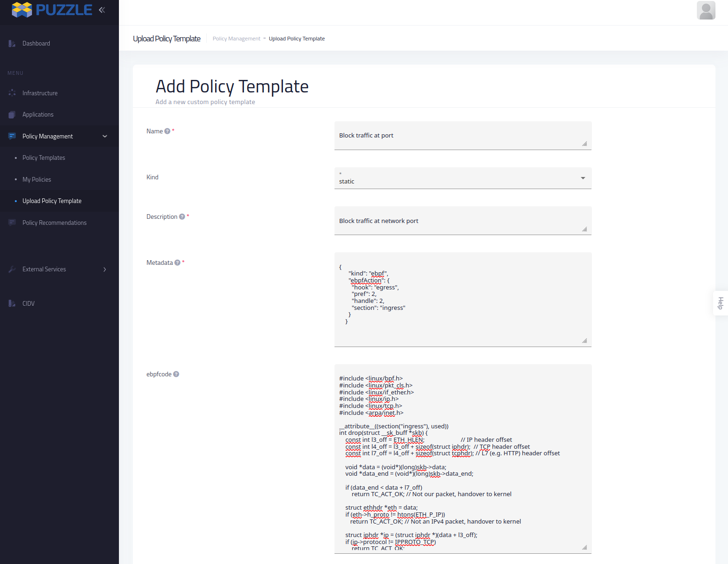
Task: Grab resize handle of Name field
Action: tap(584, 144)
